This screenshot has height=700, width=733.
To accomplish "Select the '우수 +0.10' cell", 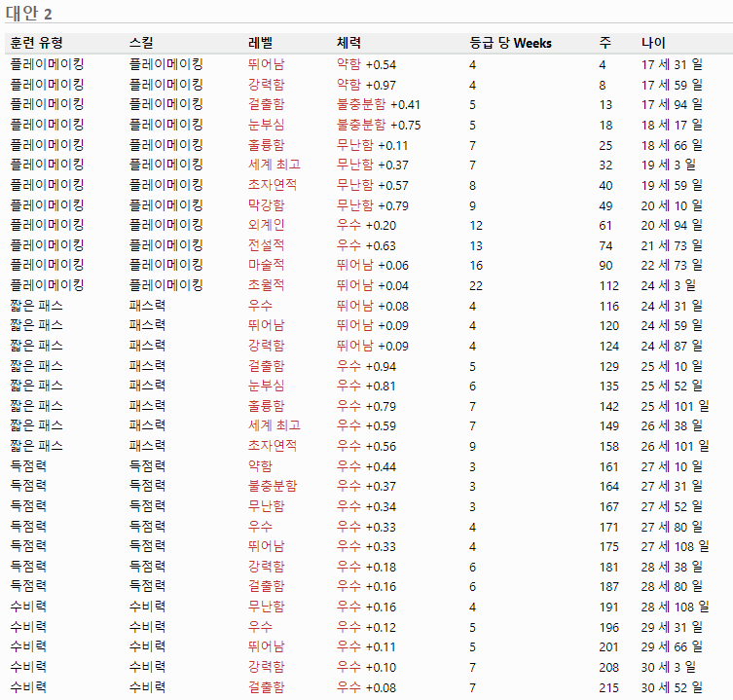I will (366, 667).
